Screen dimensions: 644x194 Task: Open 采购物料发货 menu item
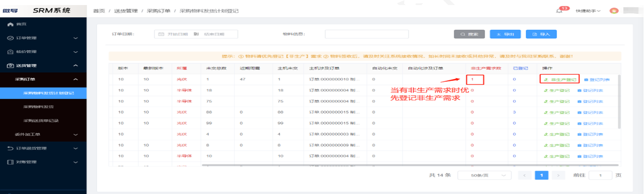click(41, 107)
